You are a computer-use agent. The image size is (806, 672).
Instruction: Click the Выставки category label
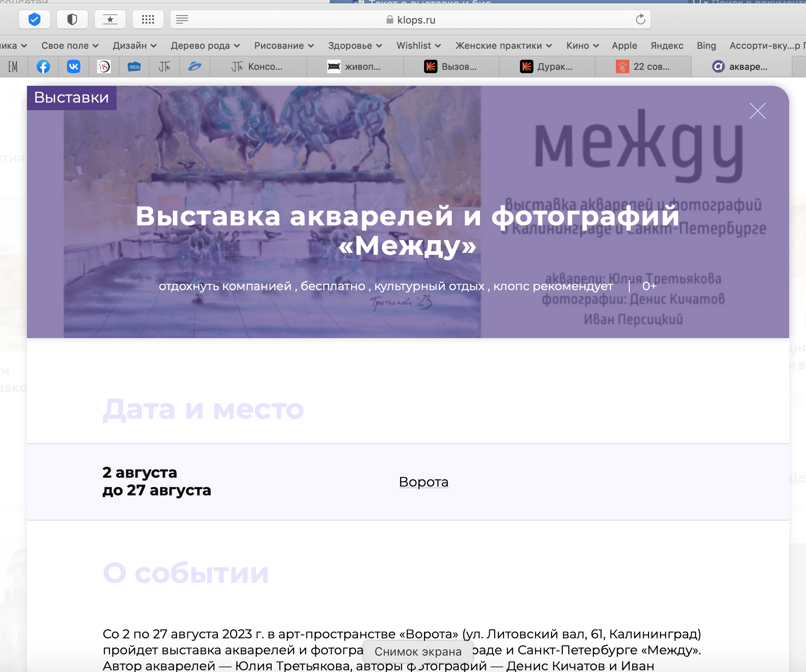(x=72, y=98)
